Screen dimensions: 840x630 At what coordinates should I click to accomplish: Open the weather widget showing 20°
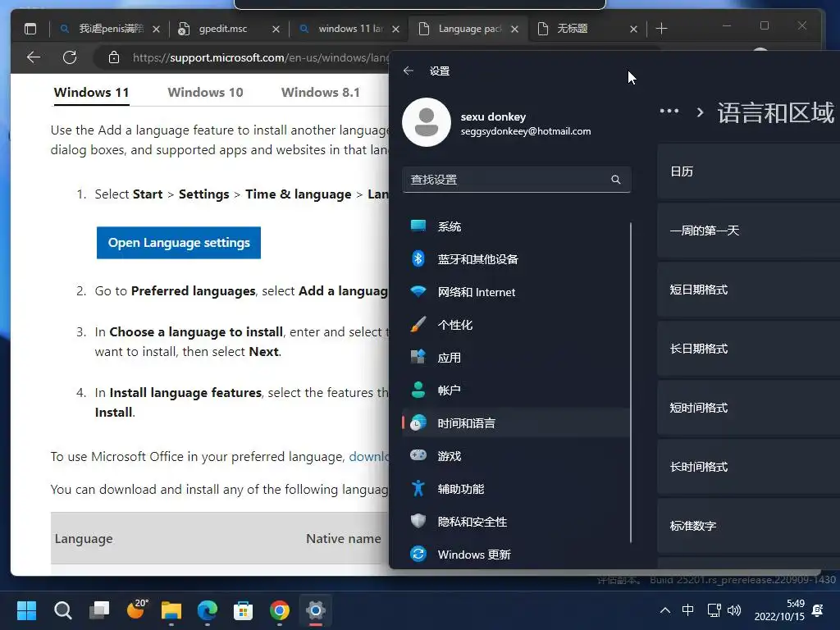point(136,609)
